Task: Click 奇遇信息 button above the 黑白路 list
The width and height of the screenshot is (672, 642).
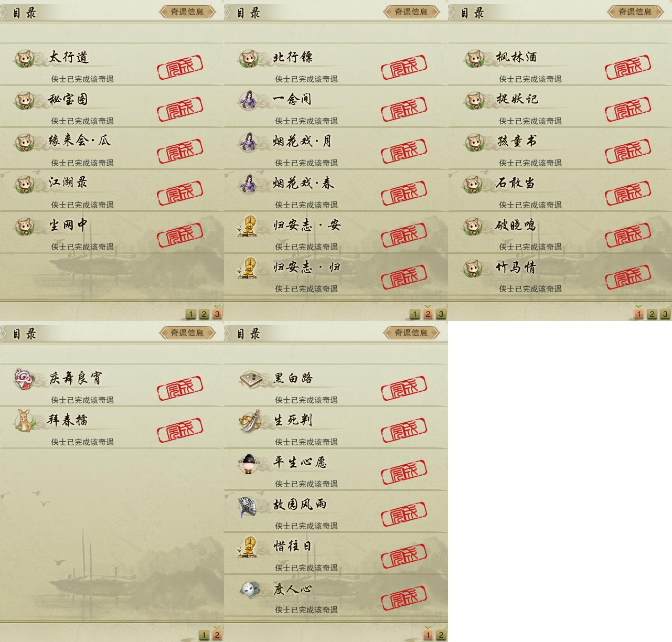Action: [411, 333]
